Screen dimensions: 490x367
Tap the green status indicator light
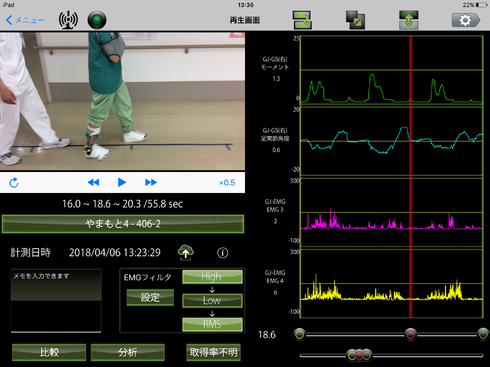pos(97,20)
